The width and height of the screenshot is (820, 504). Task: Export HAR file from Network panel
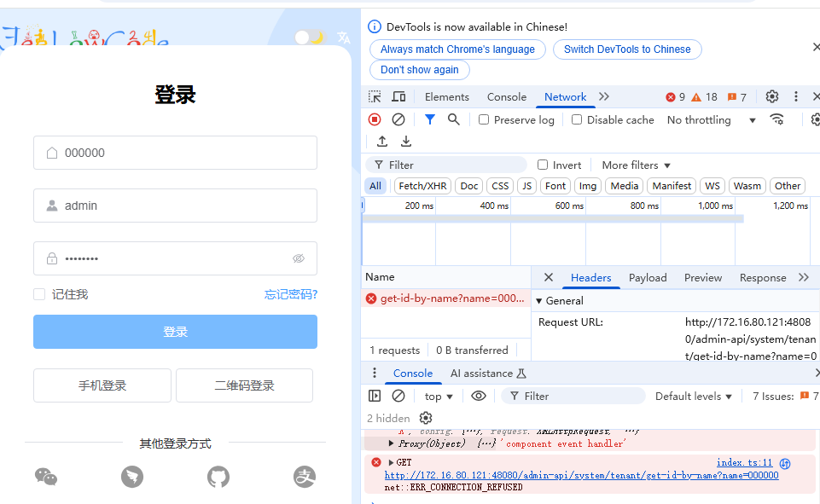(406, 141)
